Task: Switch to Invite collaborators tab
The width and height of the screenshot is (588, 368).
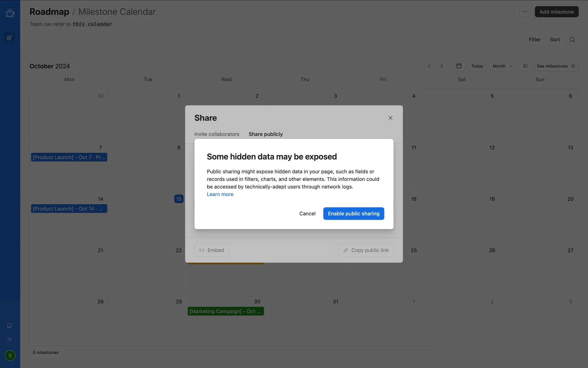Action: coord(217,134)
